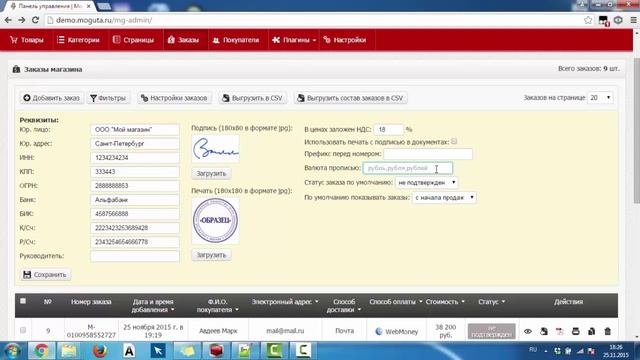Click Выгрузить состав заказов в CSV
The image size is (640, 360).
[351, 98]
